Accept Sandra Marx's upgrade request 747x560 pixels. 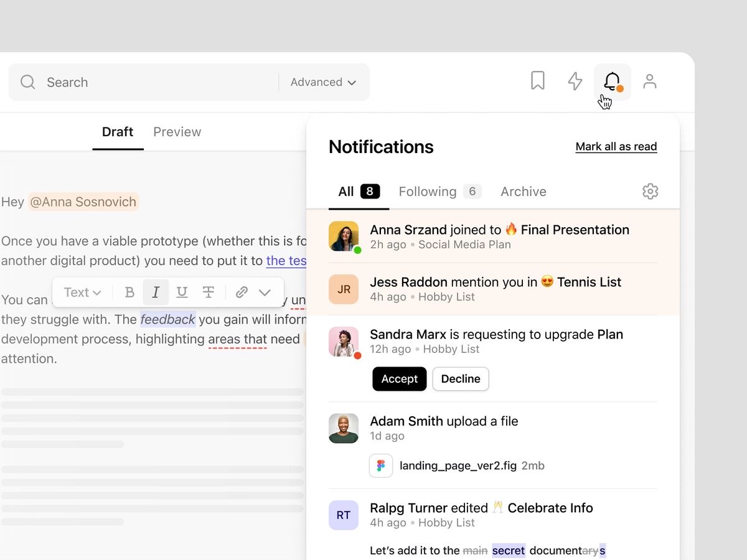pos(399,379)
